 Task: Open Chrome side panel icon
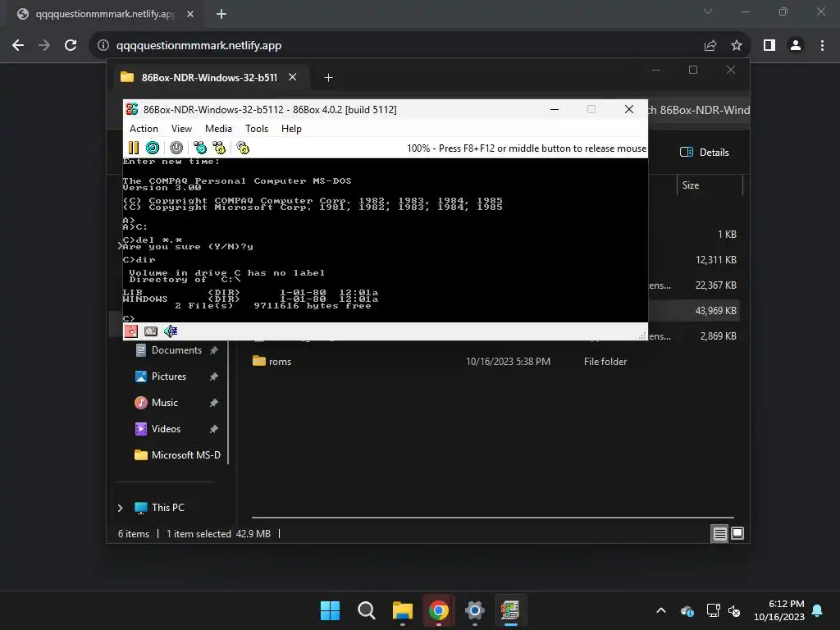click(769, 46)
